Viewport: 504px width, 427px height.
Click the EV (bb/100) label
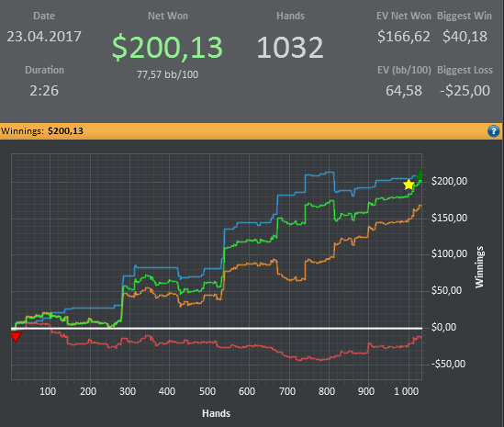[x=404, y=70]
